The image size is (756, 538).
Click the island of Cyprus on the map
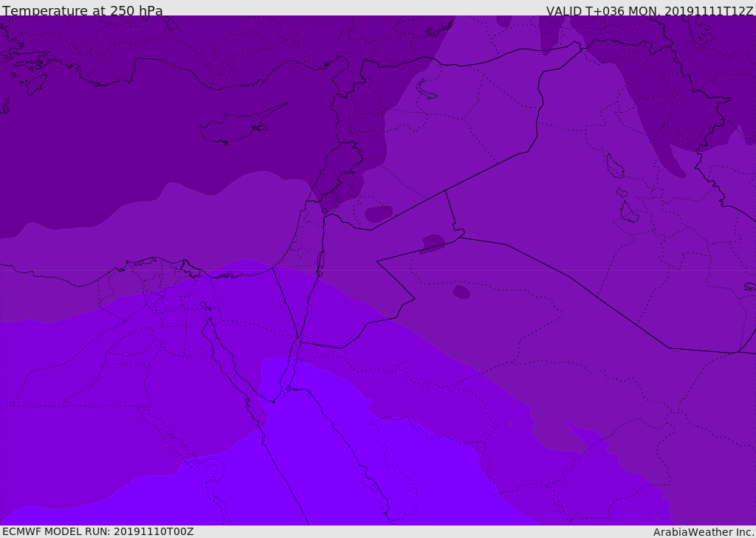241,125
